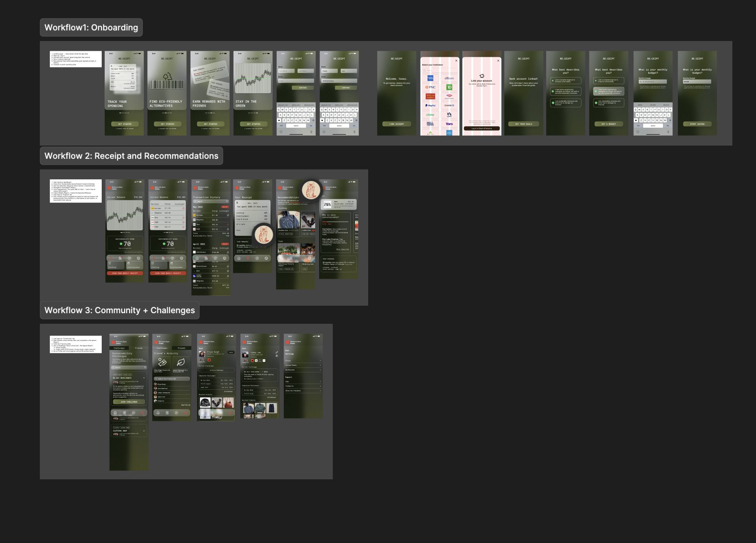Expand Account Details row in Settings

pyautogui.click(x=303, y=365)
